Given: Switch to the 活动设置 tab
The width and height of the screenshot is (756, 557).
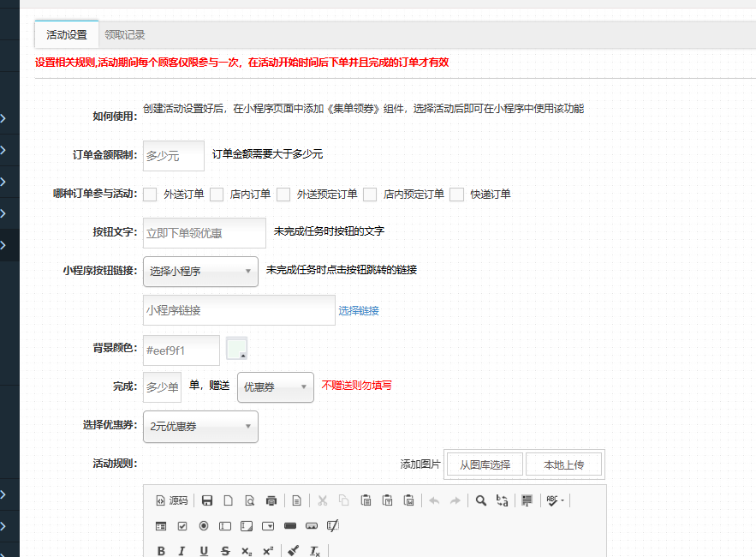Looking at the screenshot, I should tap(67, 35).
